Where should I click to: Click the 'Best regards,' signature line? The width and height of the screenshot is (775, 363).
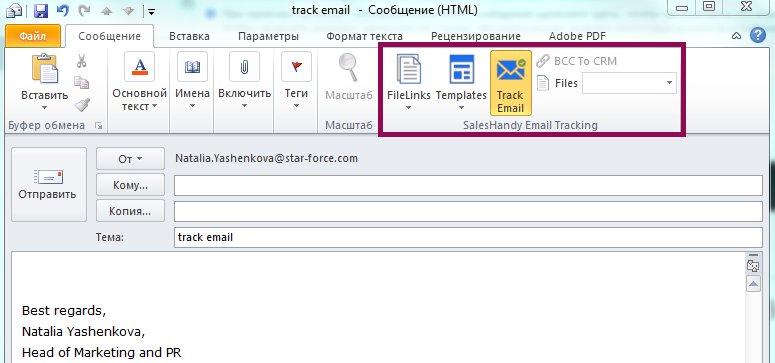(x=64, y=312)
